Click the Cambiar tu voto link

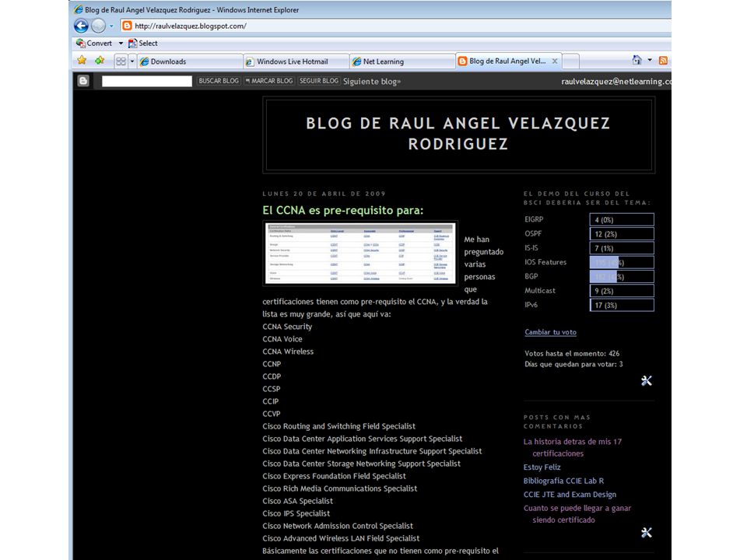coord(550,332)
